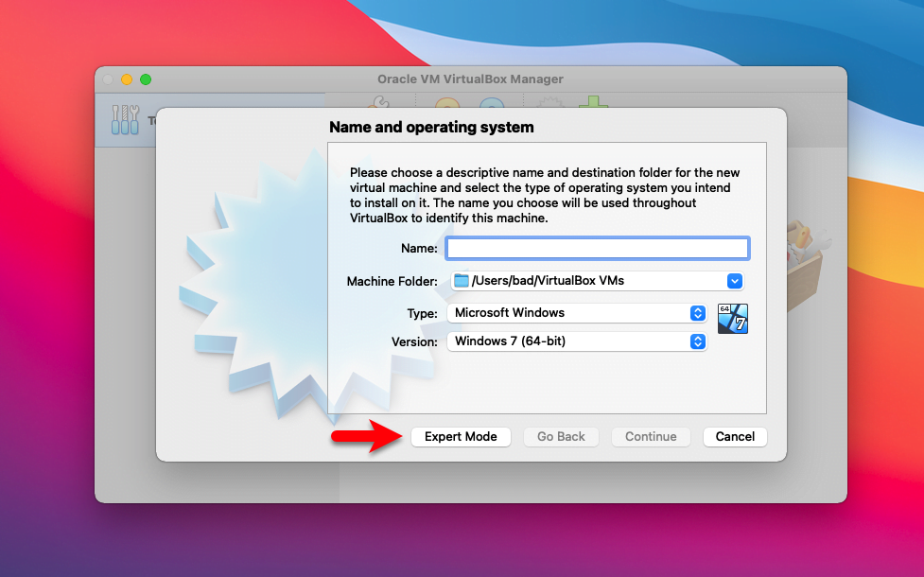Click the Oracle VM VirtualBox Manager title
The height and width of the screenshot is (577, 924).
click(x=470, y=79)
